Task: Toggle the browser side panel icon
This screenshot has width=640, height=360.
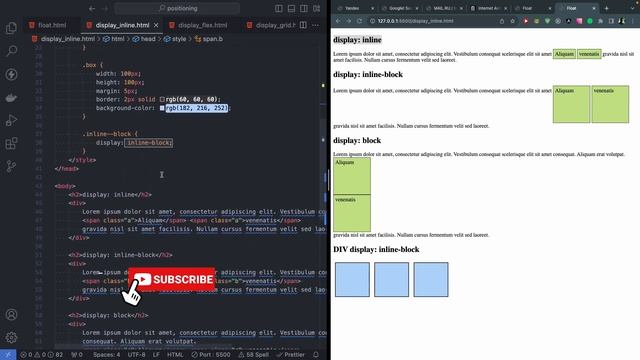Action: pos(611,21)
